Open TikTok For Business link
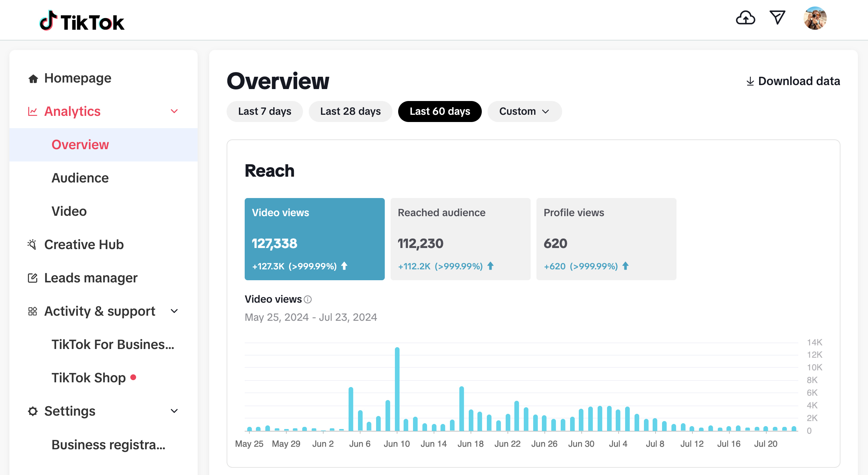Viewport: 868px width, 475px height. click(x=103, y=345)
